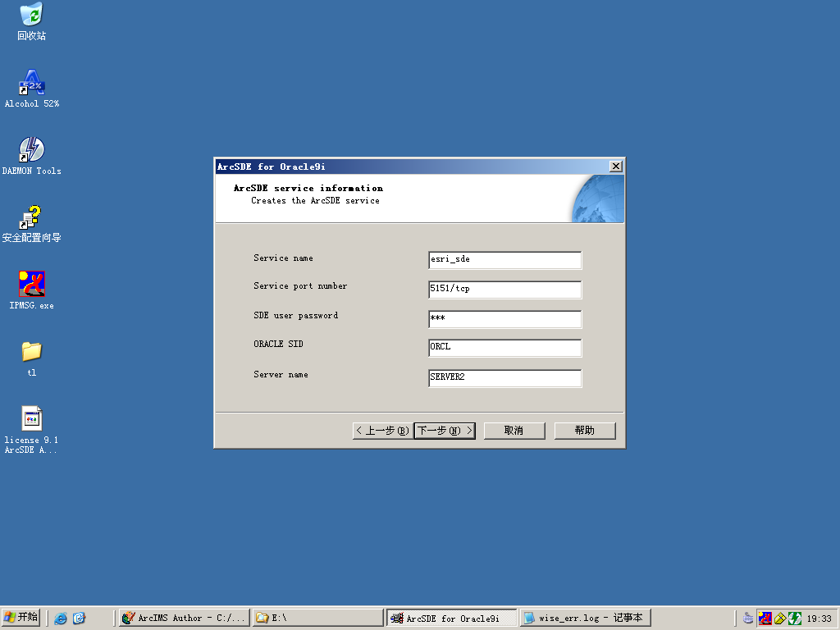
Task: Open help with the 帮助 button
Action: (x=585, y=431)
